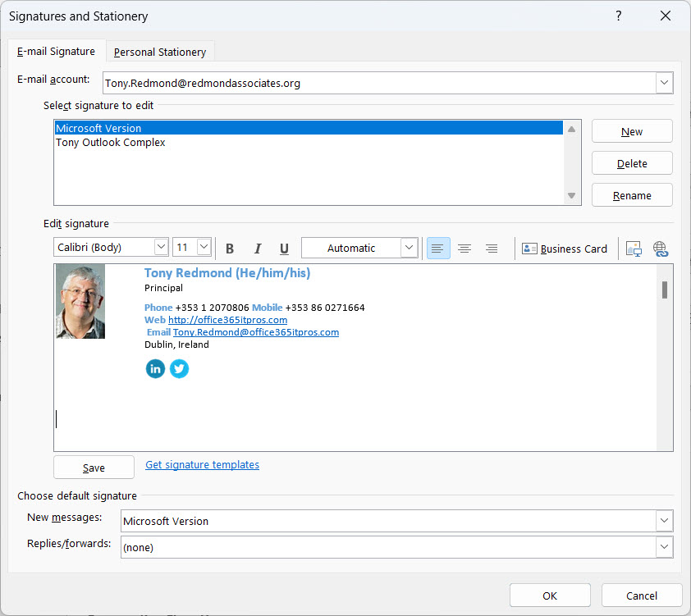Align signature text left
The width and height of the screenshot is (691, 616).
[x=438, y=249]
